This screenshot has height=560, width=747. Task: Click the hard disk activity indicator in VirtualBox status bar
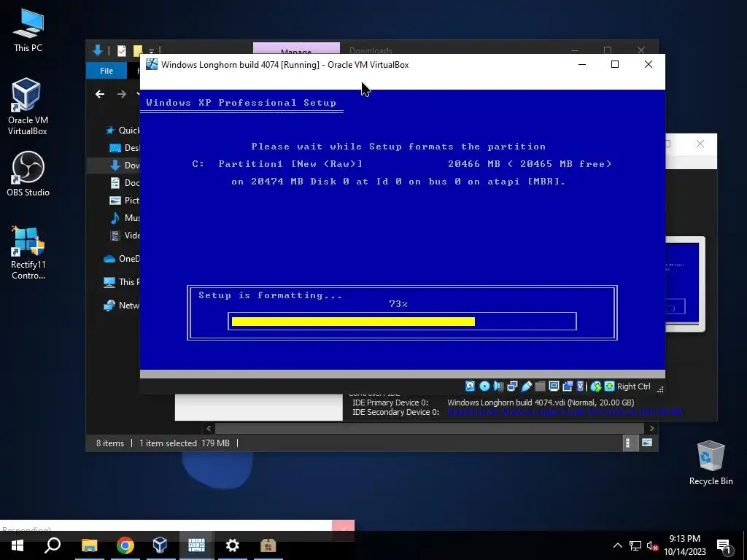470,386
